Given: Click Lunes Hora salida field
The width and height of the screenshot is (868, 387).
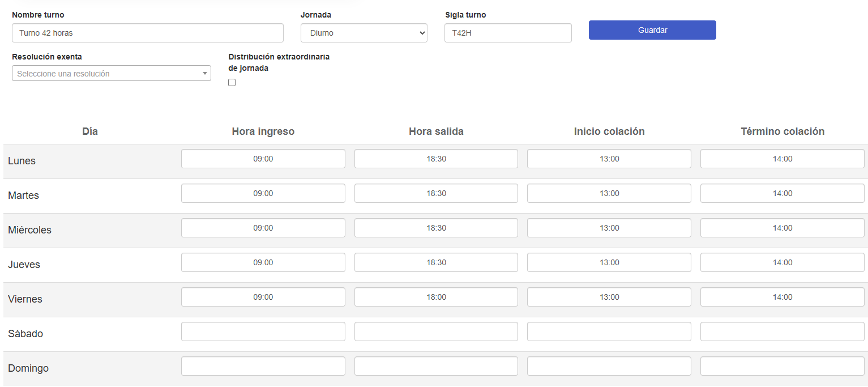Looking at the screenshot, I should click(436, 159).
